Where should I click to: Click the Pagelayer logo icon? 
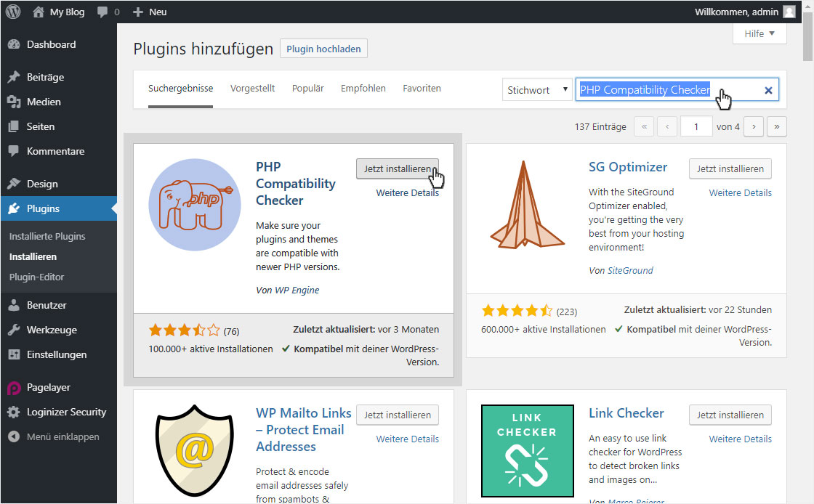(14, 388)
